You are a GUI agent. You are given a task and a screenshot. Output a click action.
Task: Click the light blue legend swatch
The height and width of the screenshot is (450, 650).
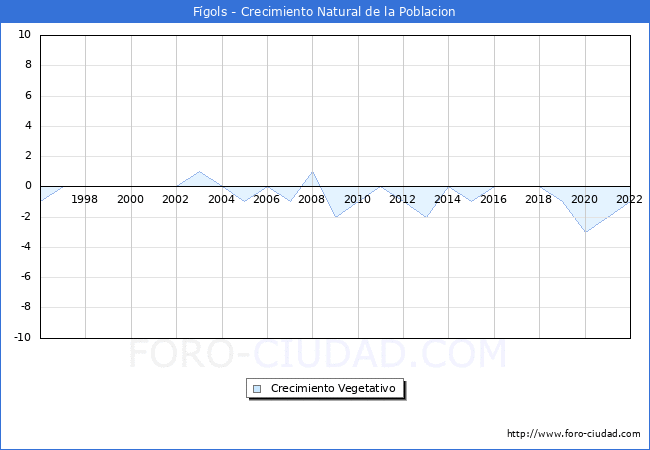pyautogui.click(x=257, y=389)
